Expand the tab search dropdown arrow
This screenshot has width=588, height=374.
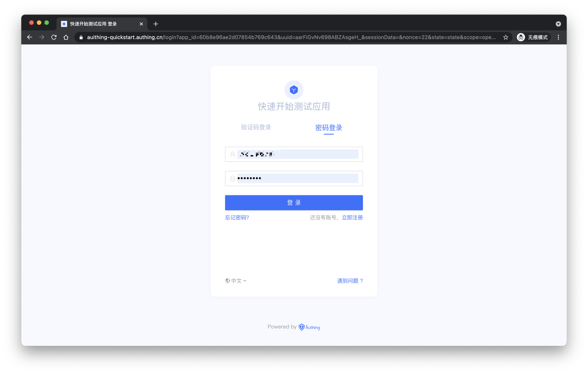click(x=558, y=24)
